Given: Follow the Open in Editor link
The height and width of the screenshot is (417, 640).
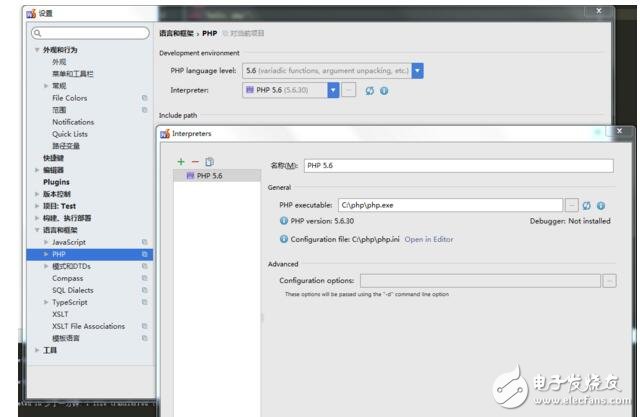Looking at the screenshot, I should [x=429, y=240].
